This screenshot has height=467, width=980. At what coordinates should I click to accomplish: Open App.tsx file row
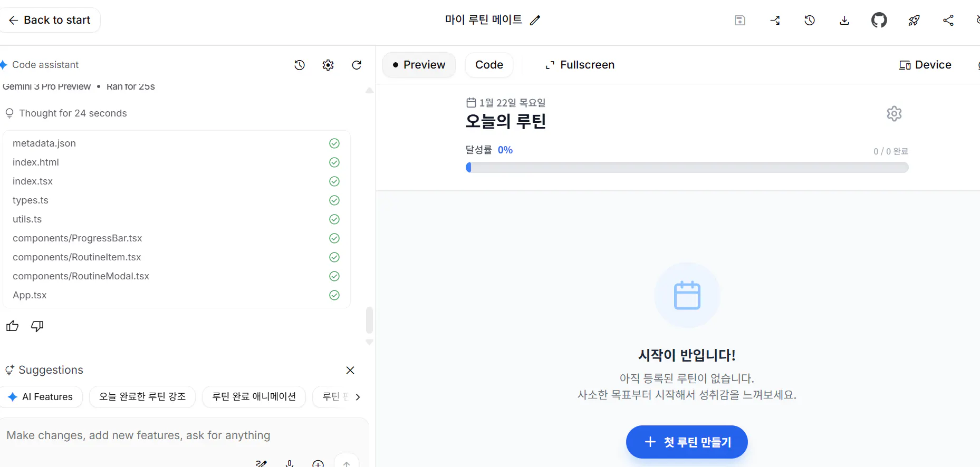(x=176, y=295)
